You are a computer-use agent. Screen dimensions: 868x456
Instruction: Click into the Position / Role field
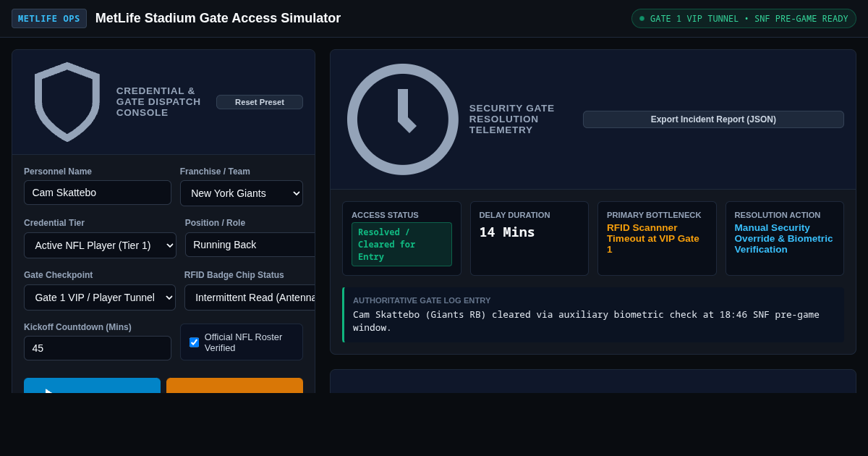[x=250, y=245]
